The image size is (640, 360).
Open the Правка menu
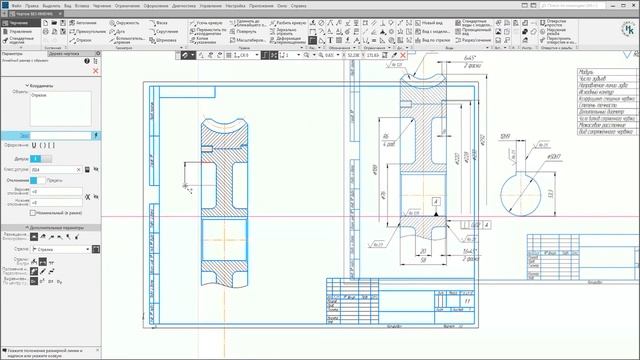coord(32,6)
